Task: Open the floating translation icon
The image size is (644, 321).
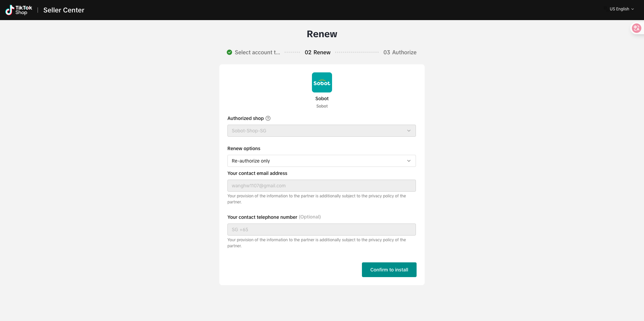Action: coord(636,28)
